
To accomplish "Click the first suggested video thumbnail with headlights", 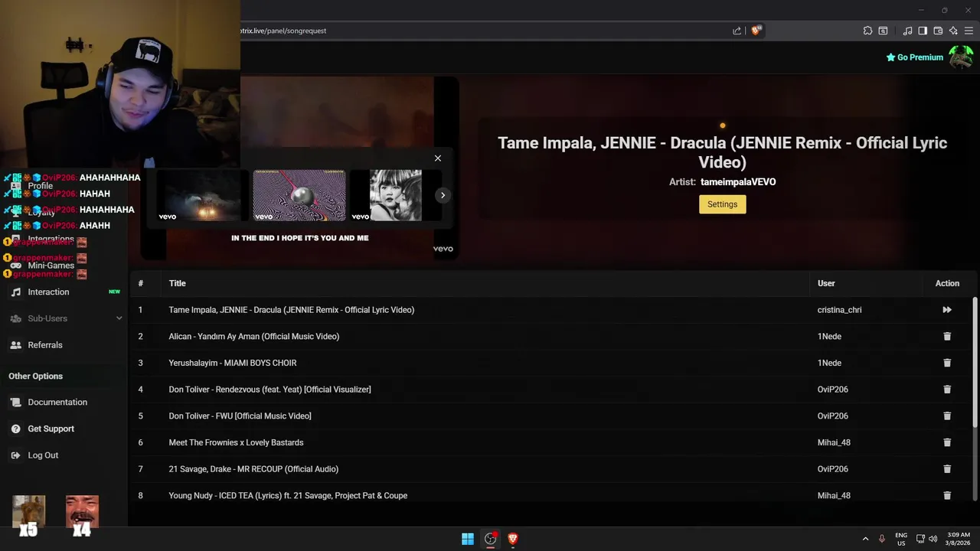I will (204, 195).
